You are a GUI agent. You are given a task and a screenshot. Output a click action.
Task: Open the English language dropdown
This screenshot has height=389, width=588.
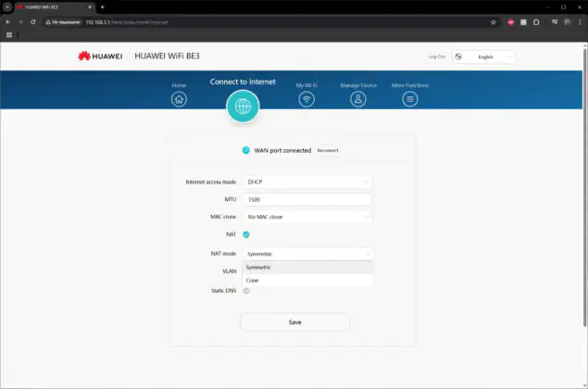483,57
